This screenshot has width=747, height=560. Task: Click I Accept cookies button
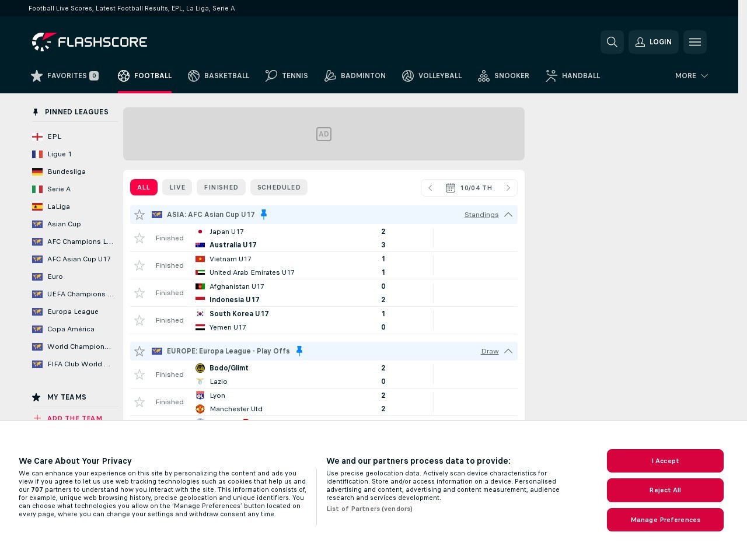click(x=665, y=461)
